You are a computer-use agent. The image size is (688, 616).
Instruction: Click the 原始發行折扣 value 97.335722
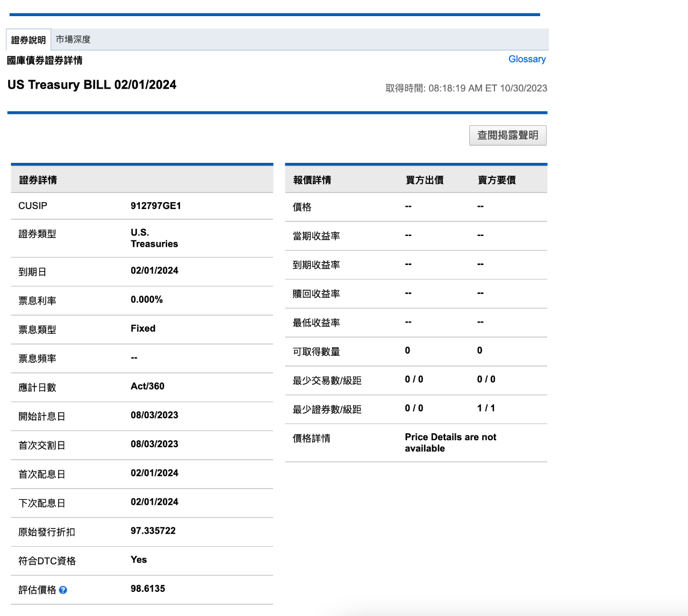click(153, 531)
